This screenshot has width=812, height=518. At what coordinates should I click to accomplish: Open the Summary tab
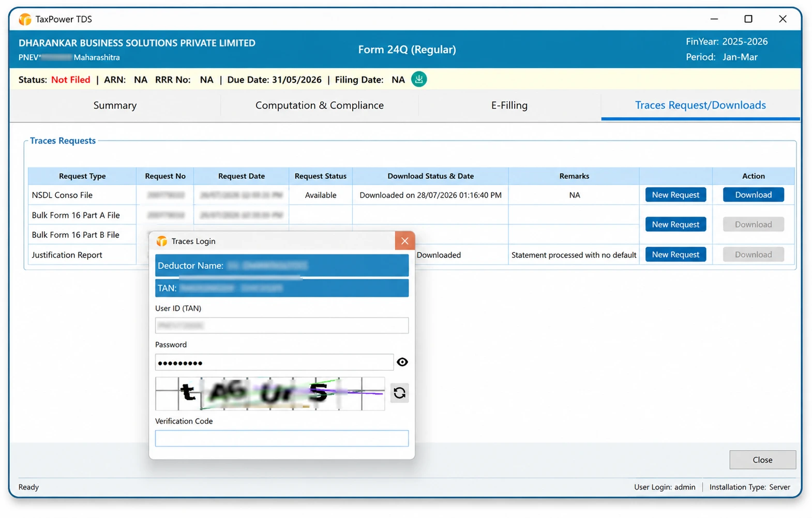[115, 105]
